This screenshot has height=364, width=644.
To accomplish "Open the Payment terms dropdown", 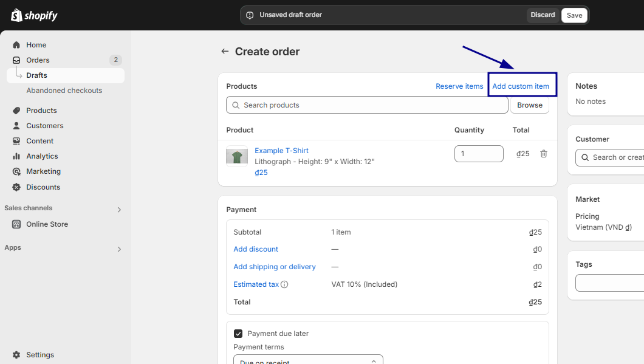I will (308, 360).
